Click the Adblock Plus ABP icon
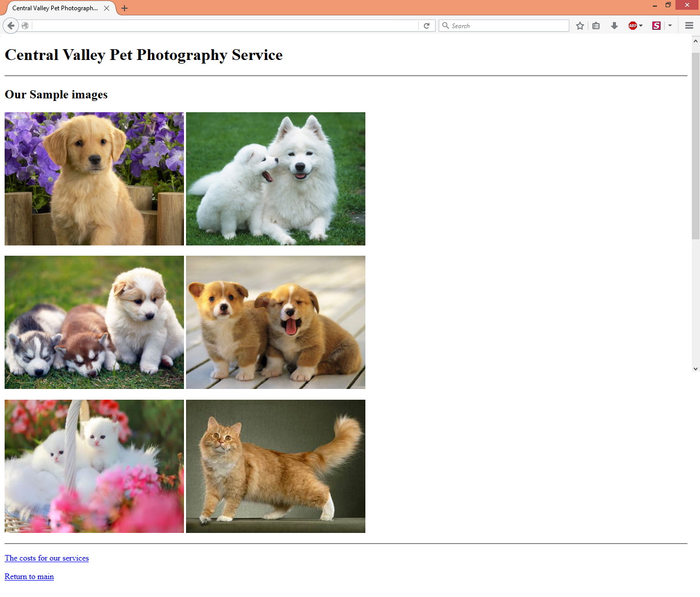The height and width of the screenshot is (597, 700). (632, 26)
